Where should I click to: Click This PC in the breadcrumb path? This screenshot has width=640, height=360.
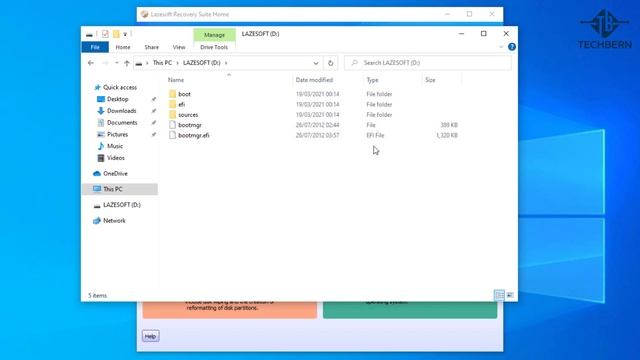162,63
